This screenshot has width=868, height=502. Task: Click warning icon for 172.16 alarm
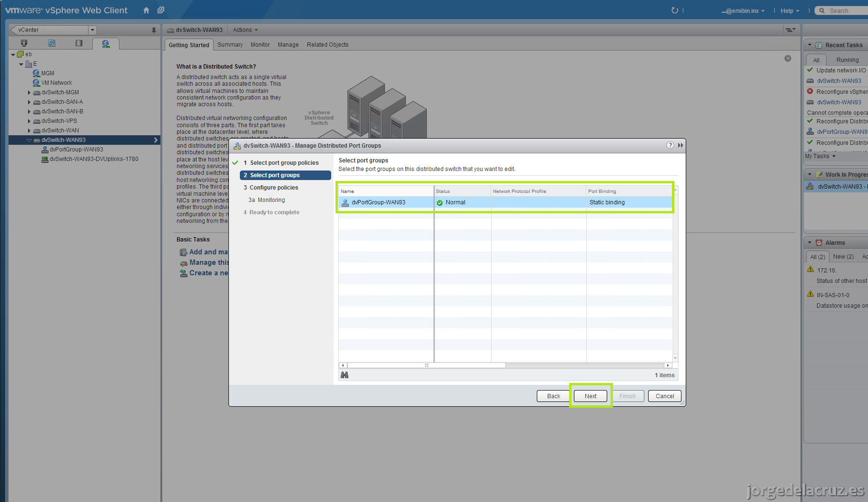(x=810, y=270)
